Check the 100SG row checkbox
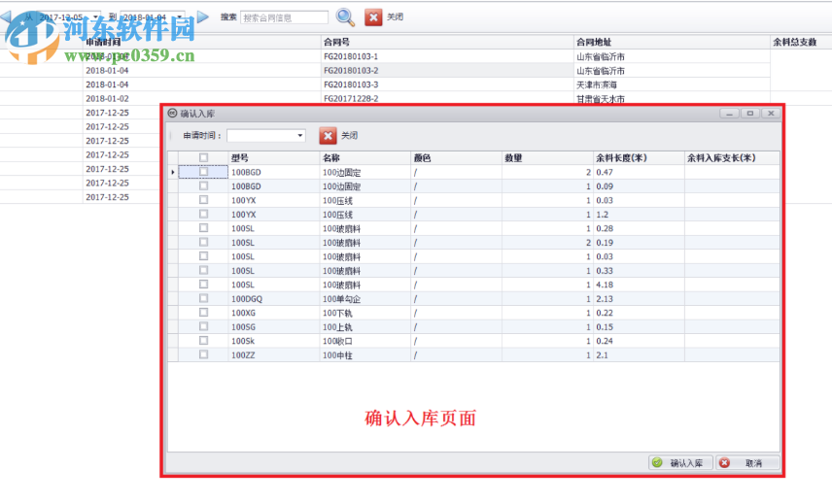Viewport: 832px width, 504px height. click(203, 326)
